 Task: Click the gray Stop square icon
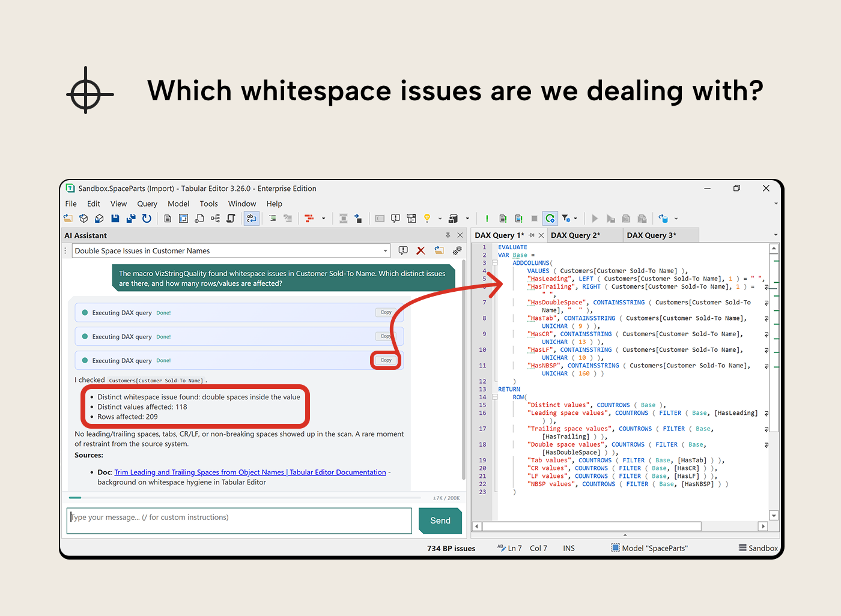click(534, 218)
